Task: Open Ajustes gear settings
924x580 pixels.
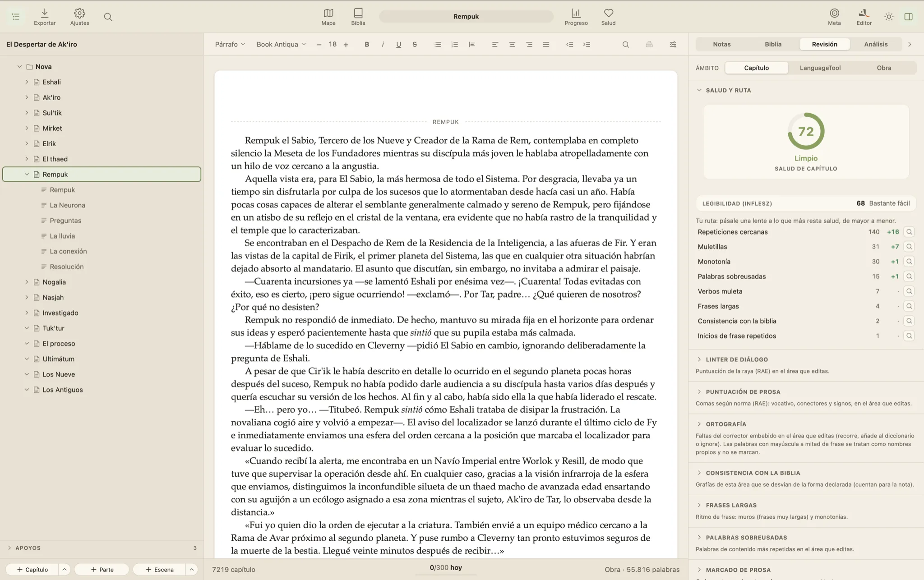Action: tap(79, 17)
